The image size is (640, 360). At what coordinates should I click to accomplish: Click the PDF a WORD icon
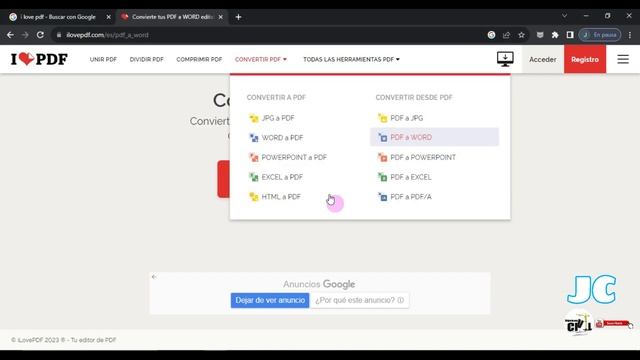[382, 138]
